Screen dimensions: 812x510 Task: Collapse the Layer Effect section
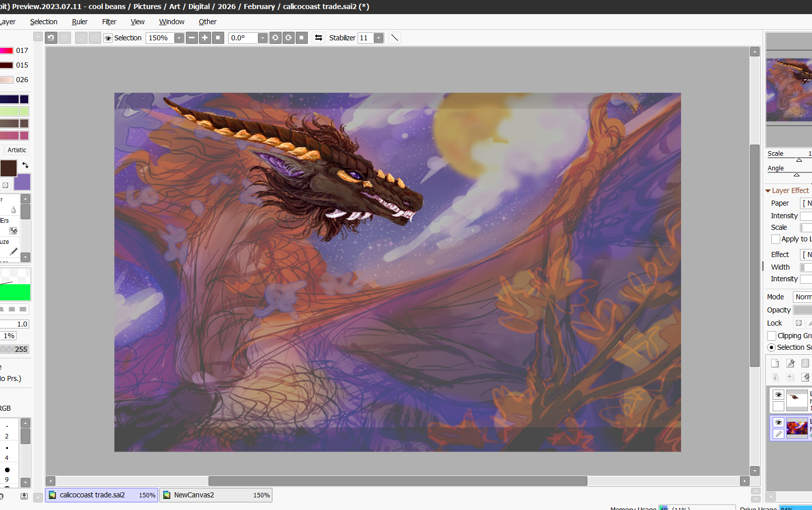768,190
